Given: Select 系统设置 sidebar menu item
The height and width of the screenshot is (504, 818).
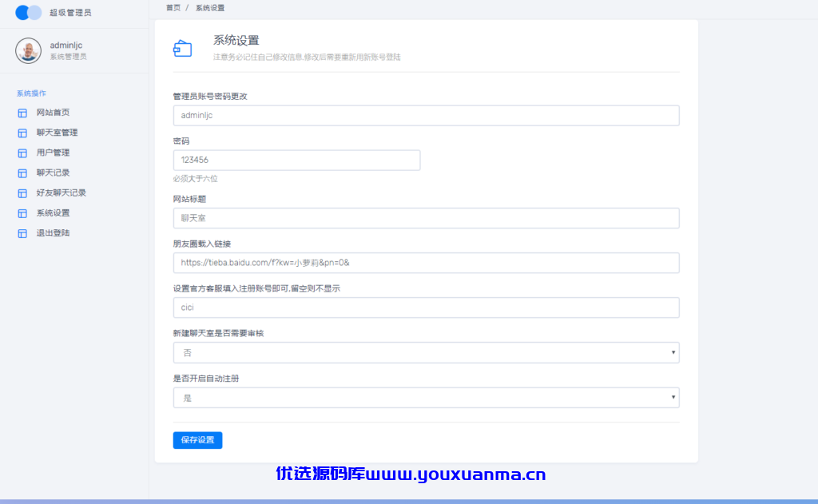Looking at the screenshot, I should [53, 213].
